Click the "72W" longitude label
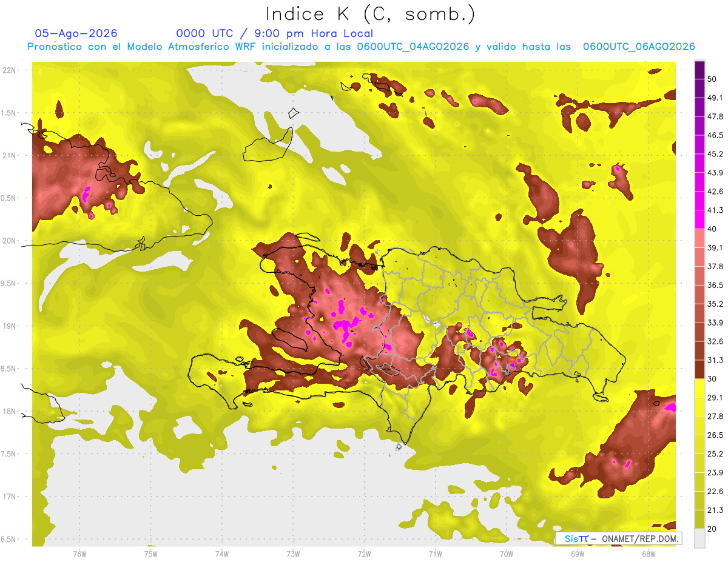728x562 pixels. click(x=364, y=554)
